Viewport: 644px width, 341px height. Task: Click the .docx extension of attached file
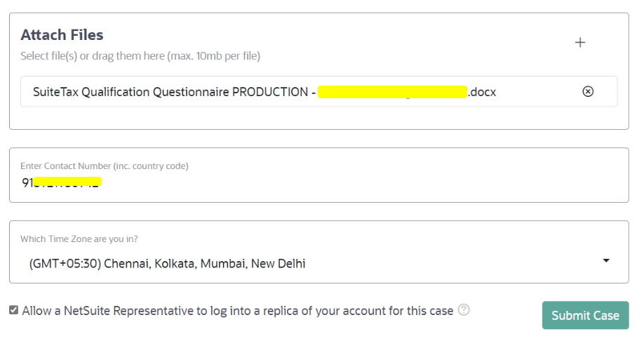pyautogui.click(x=483, y=92)
